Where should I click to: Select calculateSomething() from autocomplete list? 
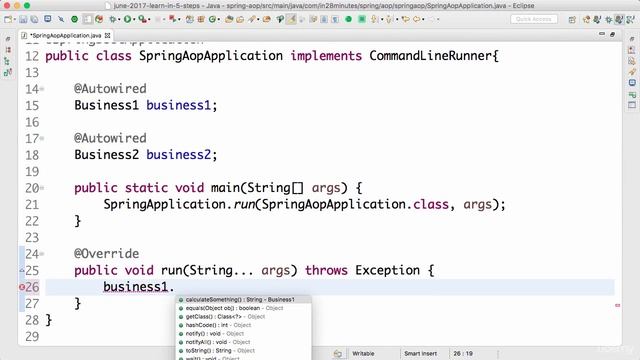243,300
